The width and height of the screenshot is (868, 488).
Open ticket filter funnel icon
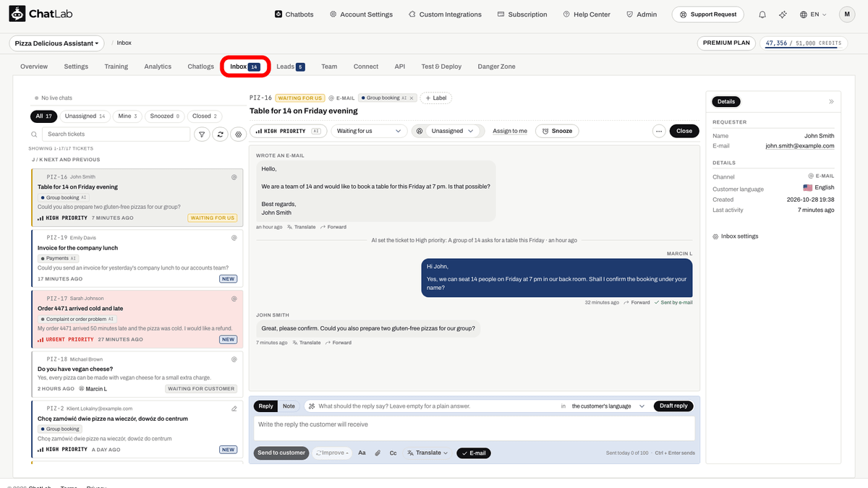pyautogui.click(x=202, y=134)
